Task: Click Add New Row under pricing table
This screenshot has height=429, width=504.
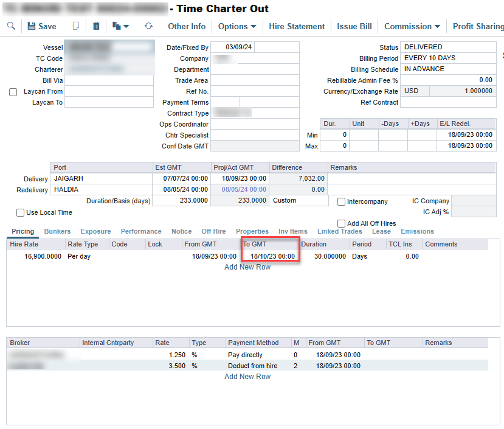Action: pos(247,267)
